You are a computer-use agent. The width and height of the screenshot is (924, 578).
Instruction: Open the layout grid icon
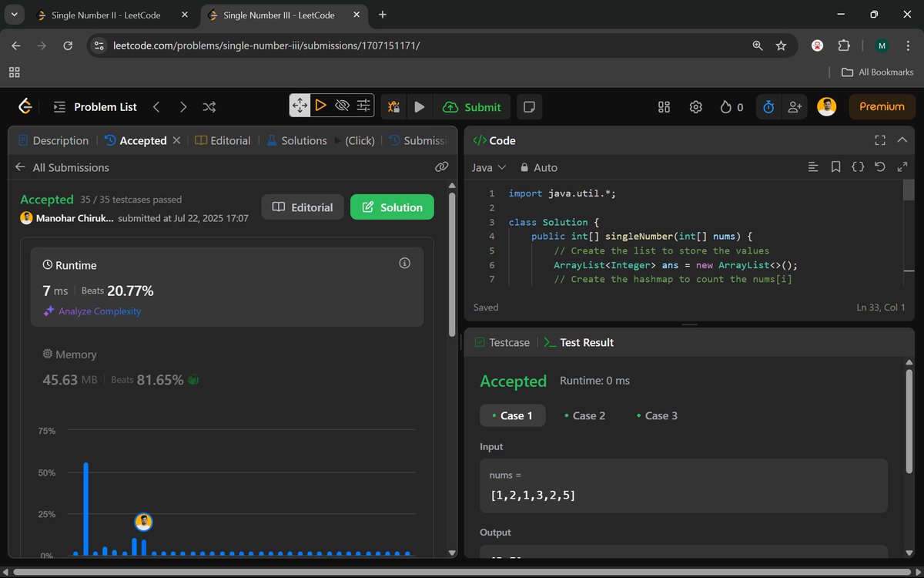(665, 107)
